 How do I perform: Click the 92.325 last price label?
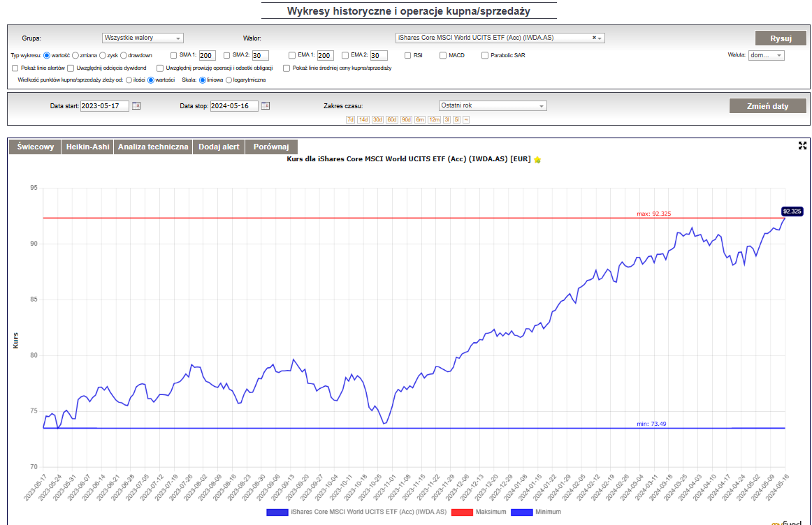(x=792, y=212)
